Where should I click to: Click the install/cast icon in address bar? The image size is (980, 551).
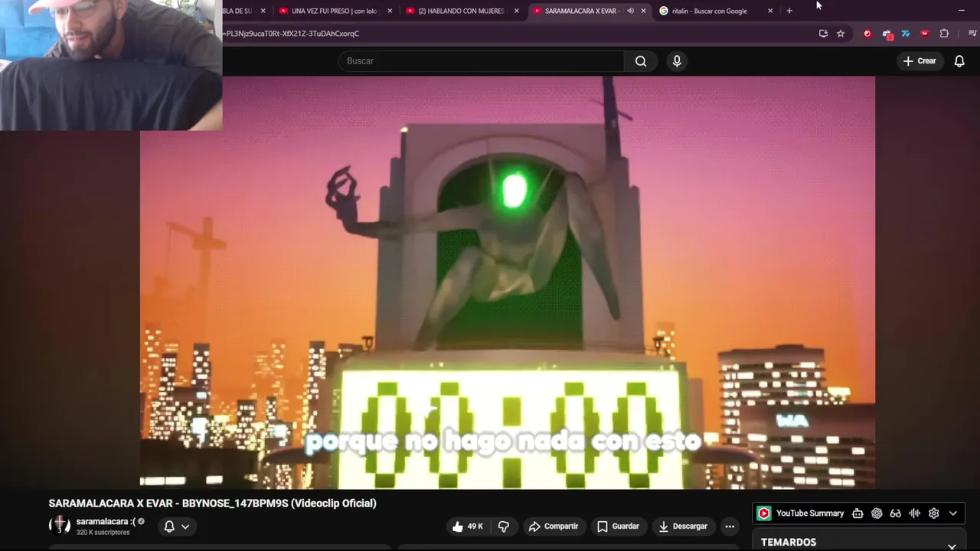[823, 34]
